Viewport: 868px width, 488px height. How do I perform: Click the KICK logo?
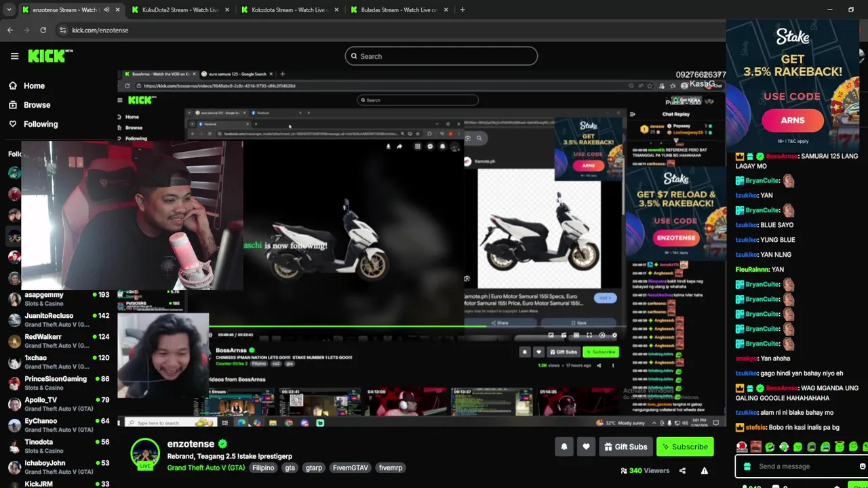pyautogui.click(x=50, y=56)
